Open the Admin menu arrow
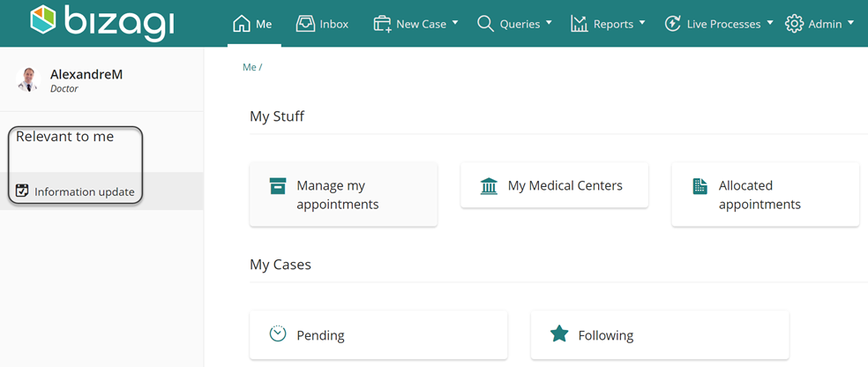 click(x=850, y=23)
